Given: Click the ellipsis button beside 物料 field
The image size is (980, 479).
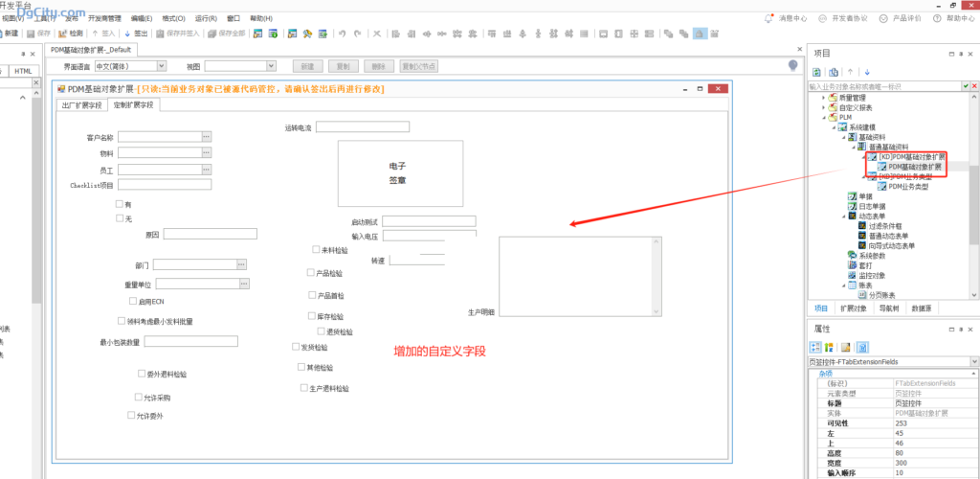Looking at the screenshot, I should tap(207, 152).
